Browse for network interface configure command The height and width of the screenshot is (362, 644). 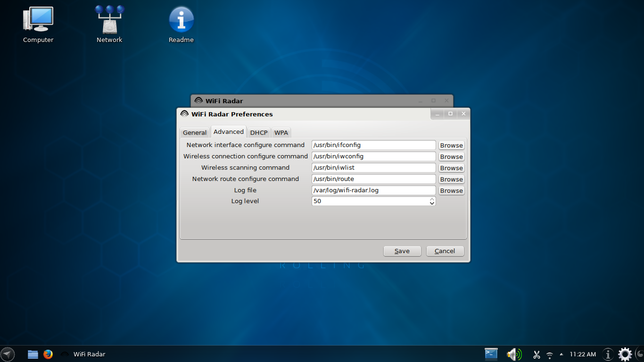452,145
